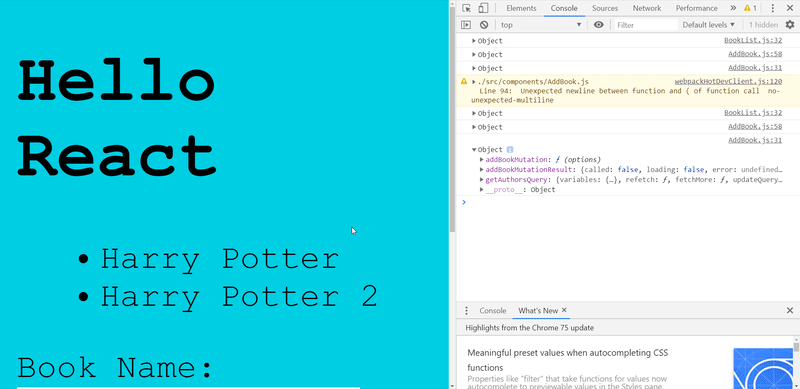Open DevTools three-dot customize menu
The height and width of the screenshot is (389, 800).
(x=772, y=8)
